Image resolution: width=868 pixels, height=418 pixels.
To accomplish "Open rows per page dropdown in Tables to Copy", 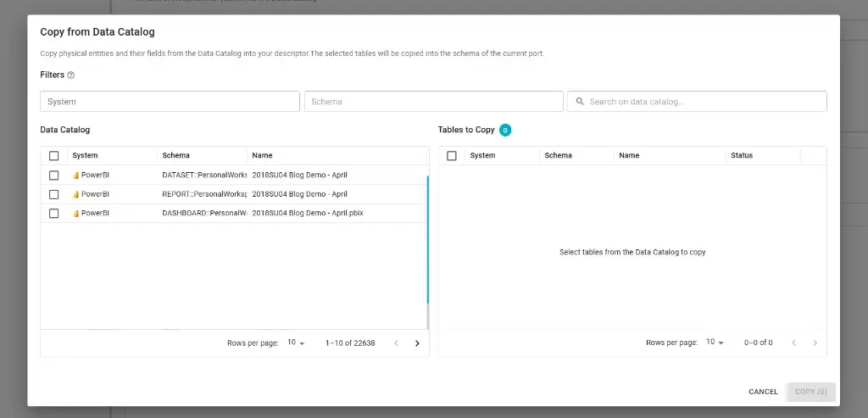I will point(715,343).
